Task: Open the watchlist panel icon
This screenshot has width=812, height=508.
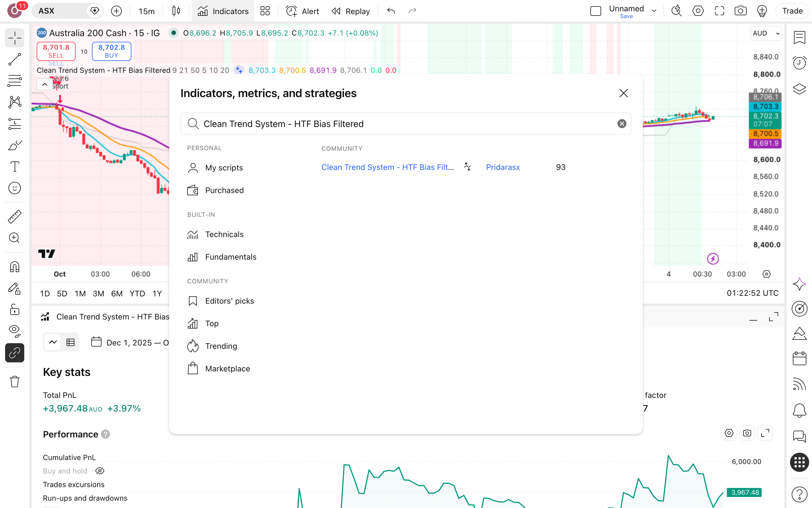Action: point(800,37)
